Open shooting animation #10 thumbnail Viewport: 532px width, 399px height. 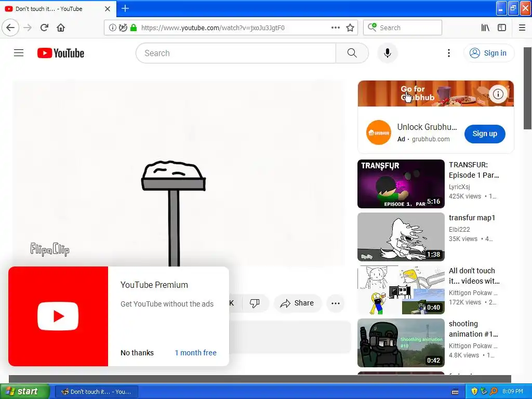(x=401, y=343)
